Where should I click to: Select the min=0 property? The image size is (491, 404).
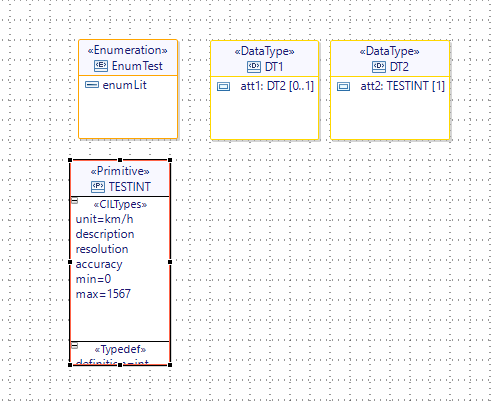pyautogui.click(x=93, y=279)
